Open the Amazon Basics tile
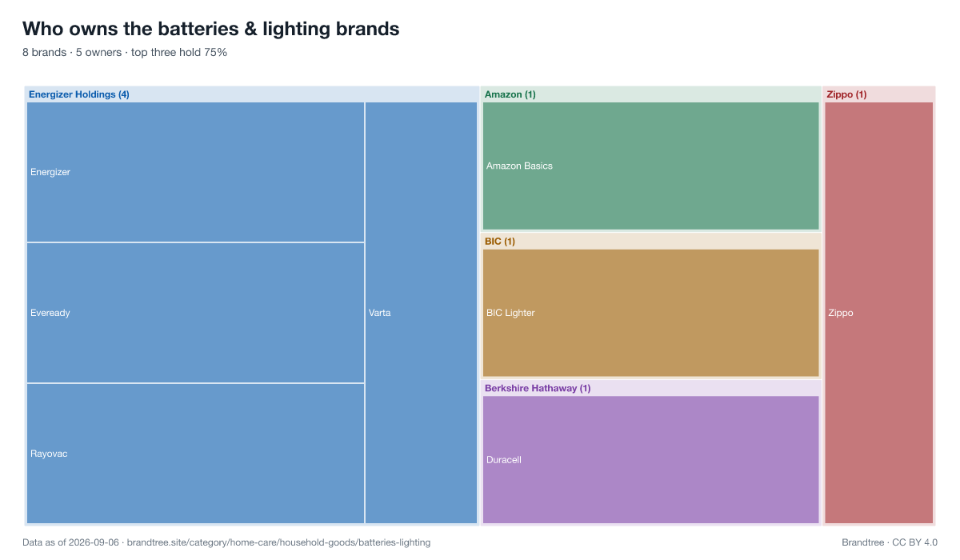The width and height of the screenshot is (960, 560). [x=651, y=166]
